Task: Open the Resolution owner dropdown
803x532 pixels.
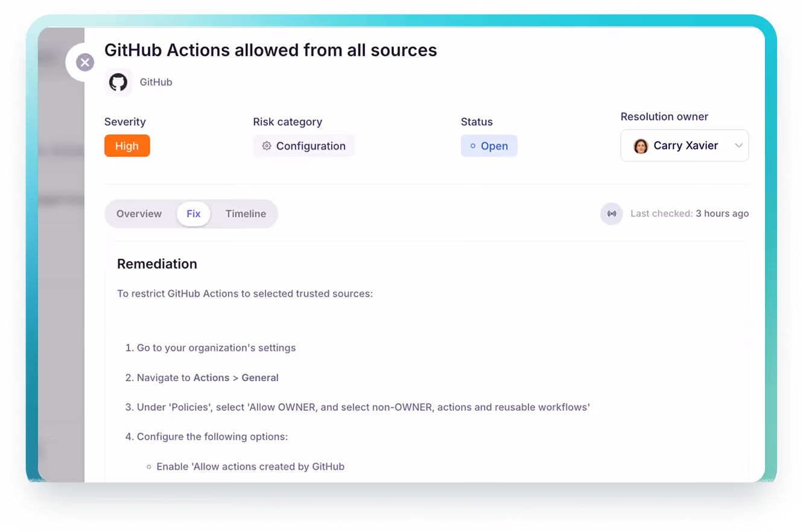Action: 685,146
